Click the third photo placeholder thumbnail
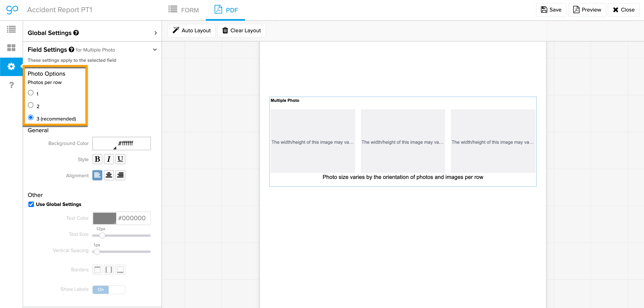The image size is (644, 308). coord(493,141)
